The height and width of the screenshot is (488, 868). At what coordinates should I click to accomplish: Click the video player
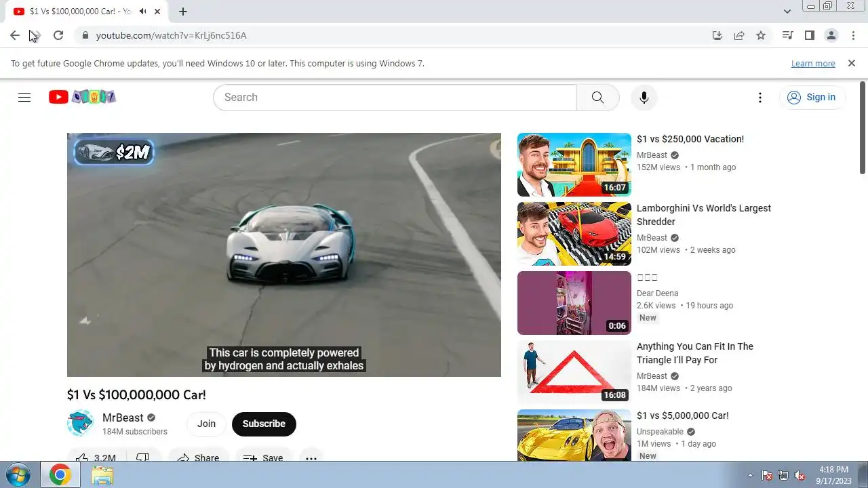coord(284,254)
